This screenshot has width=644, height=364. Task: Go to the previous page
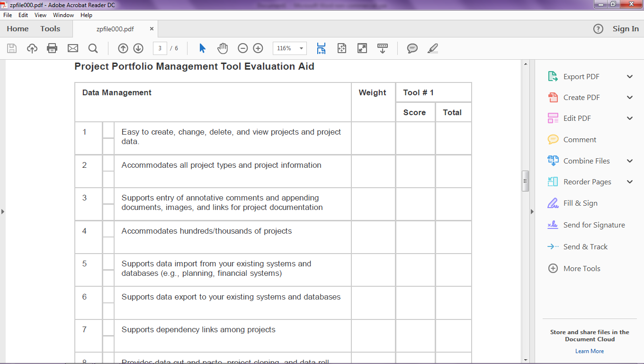tap(123, 48)
